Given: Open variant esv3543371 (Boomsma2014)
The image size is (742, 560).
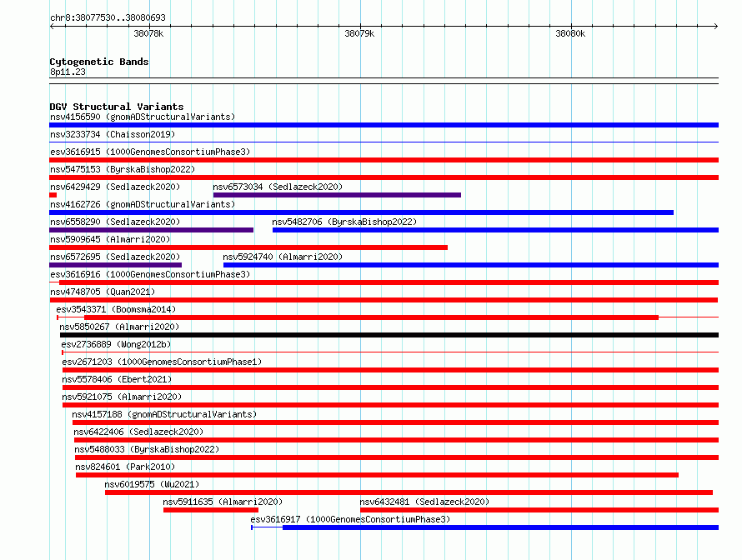Looking at the screenshot, I should tap(116, 309).
